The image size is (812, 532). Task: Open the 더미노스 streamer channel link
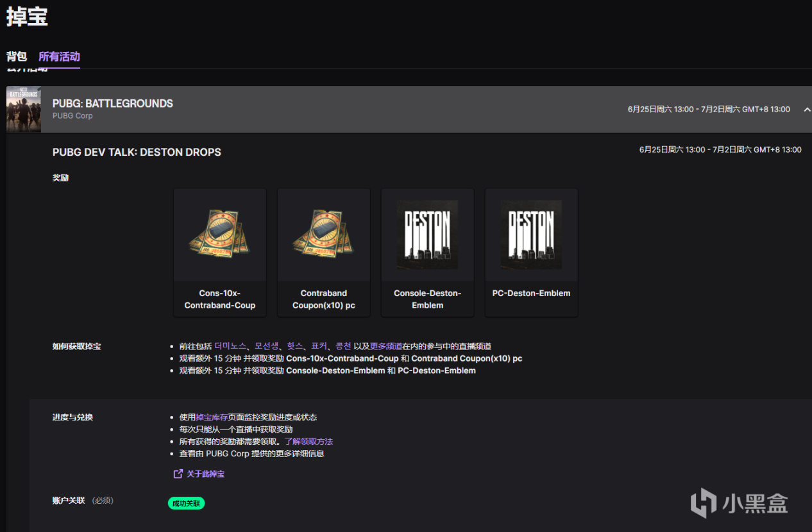(x=230, y=346)
